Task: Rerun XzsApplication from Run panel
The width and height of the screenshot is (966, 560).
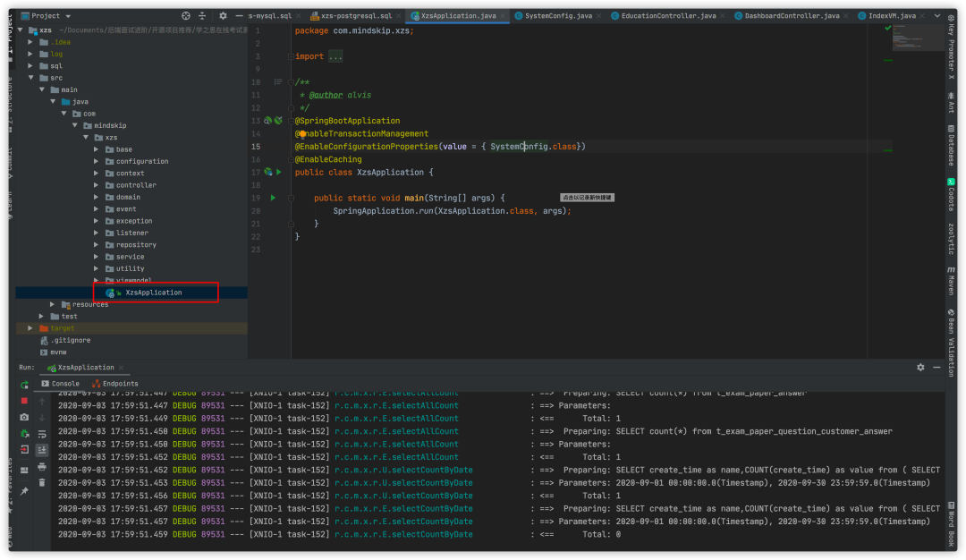Action: (x=24, y=385)
